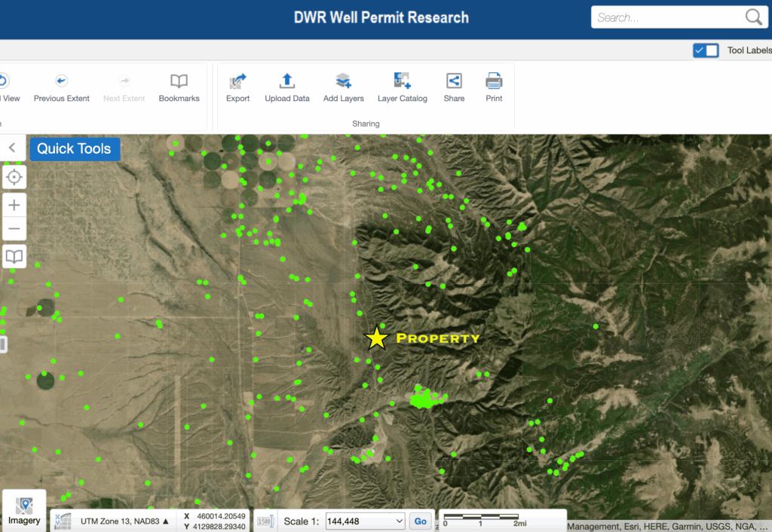Toggle the Tool Labels switch
The image size is (772, 532).
706,50
